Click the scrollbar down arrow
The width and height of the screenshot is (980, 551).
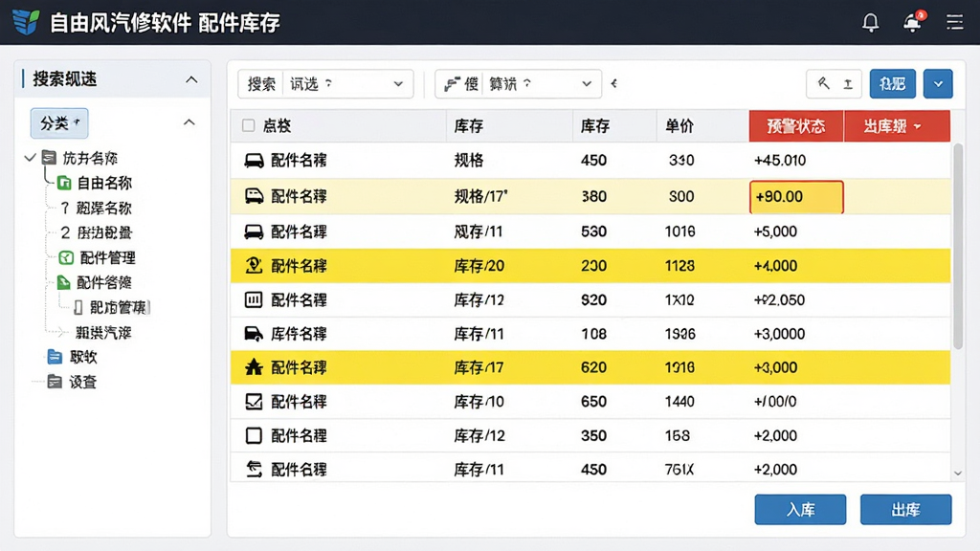pos(957,474)
